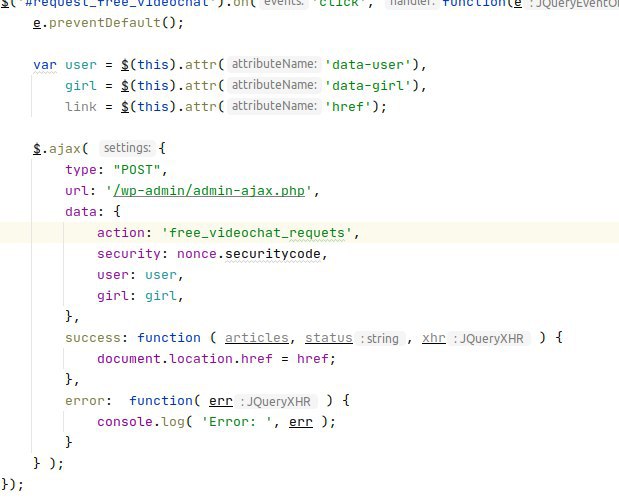This screenshot has height=498, width=619.
Task: Click 'console' in the console.log call
Action: click(125, 422)
